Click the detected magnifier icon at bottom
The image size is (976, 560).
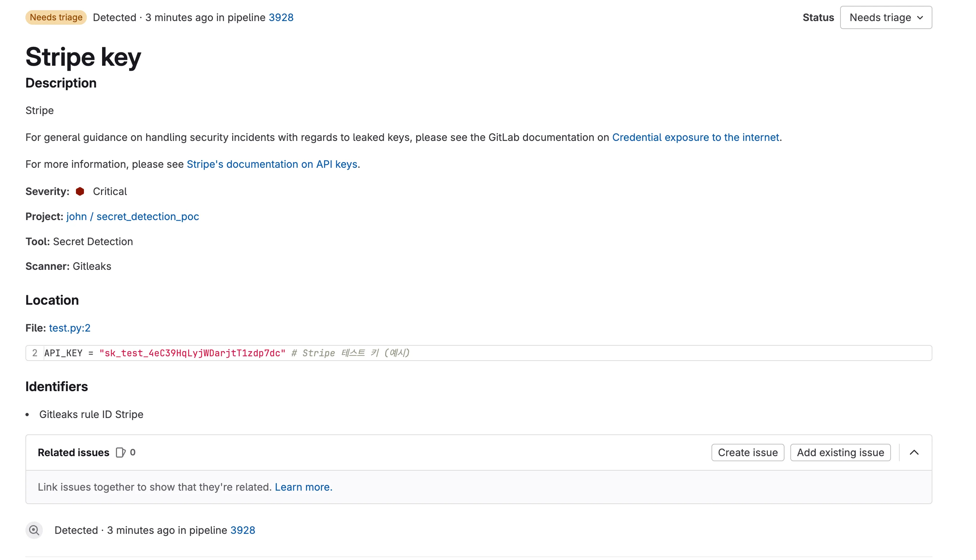(x=34, y=530)
